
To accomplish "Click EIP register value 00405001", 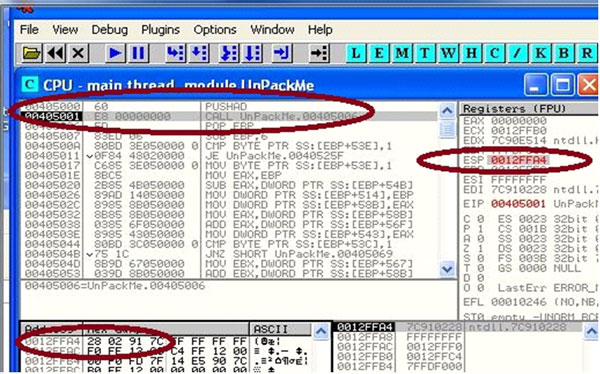I will pyautogui.click(x=519, y=204).
